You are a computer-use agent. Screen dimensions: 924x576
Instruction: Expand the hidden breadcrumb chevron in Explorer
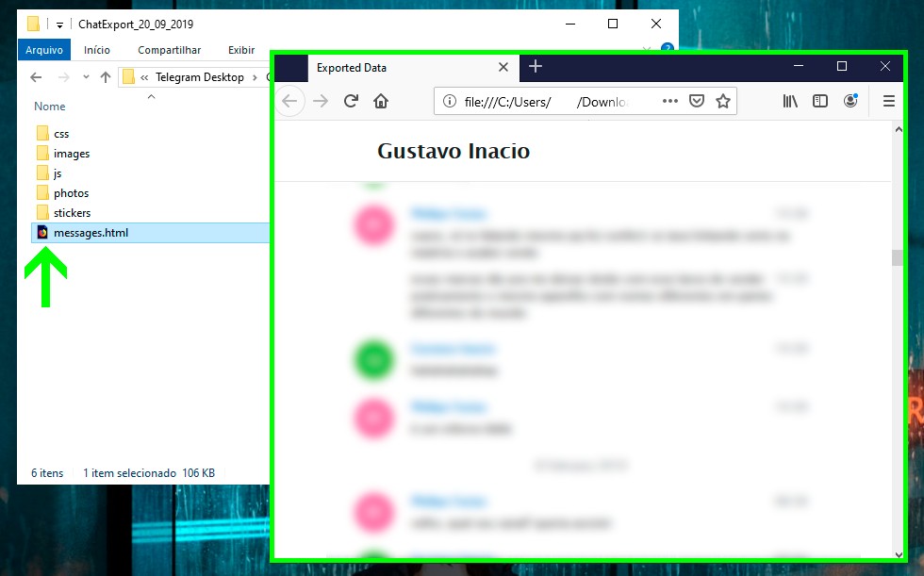point(143,77)
